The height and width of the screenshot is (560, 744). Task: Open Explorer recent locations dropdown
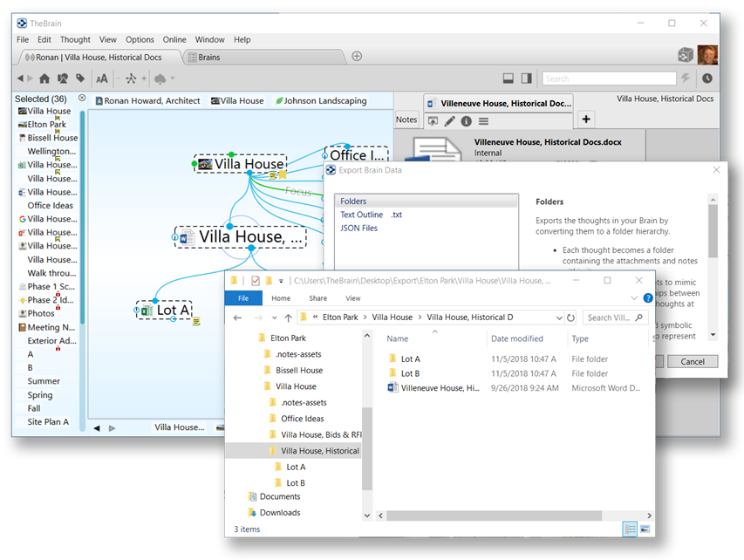tap(274, 318)
